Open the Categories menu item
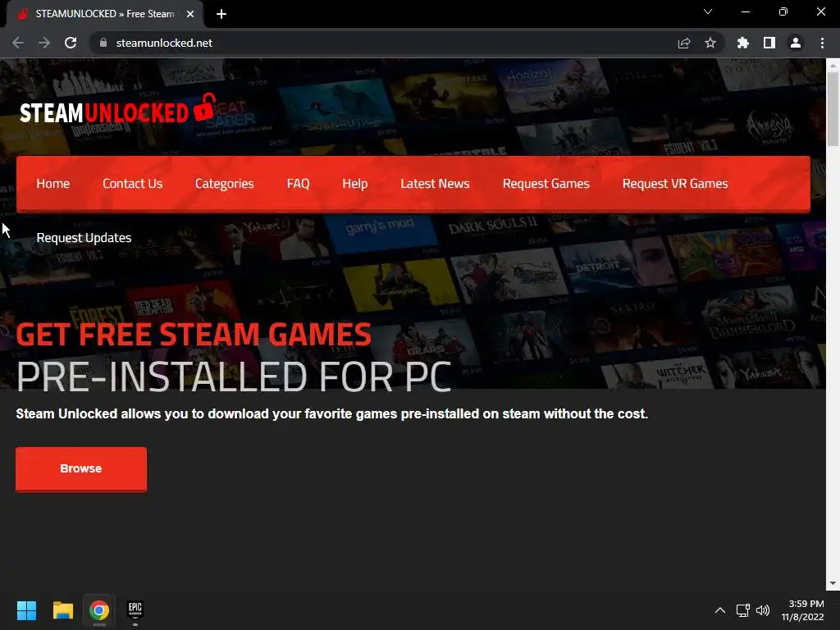840x630 pixels. (x=225, y=184)
